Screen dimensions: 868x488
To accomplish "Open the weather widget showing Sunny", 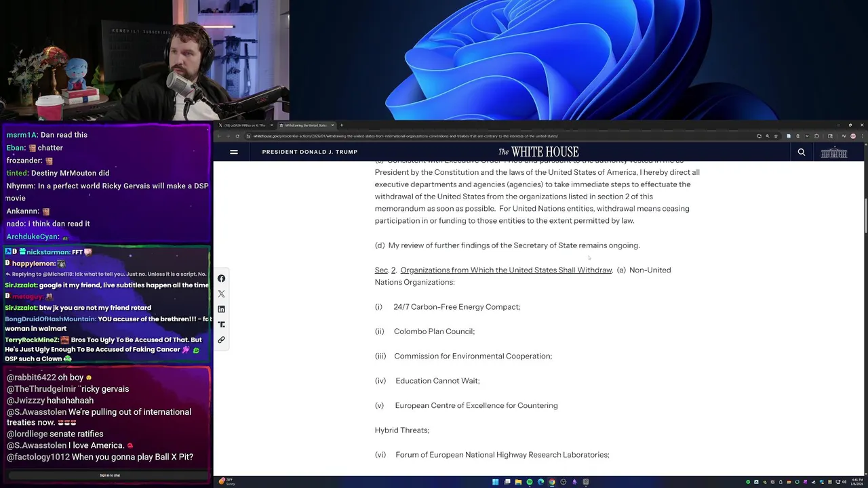I will pos(227,482).
